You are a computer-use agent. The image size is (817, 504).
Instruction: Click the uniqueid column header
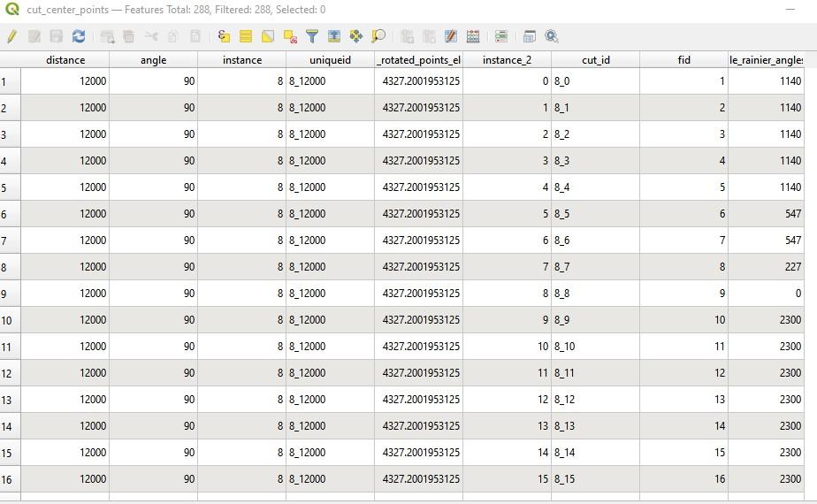(x=330, y=60)
